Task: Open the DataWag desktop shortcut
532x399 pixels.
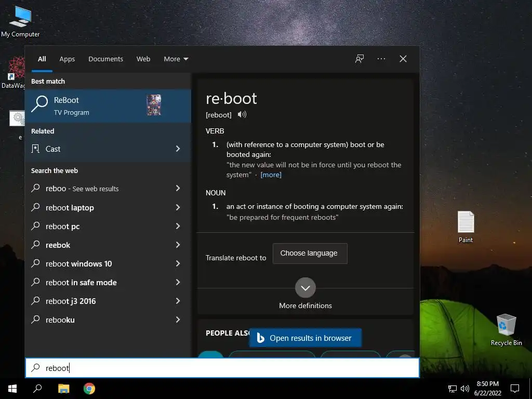Action: pos(13,73)
